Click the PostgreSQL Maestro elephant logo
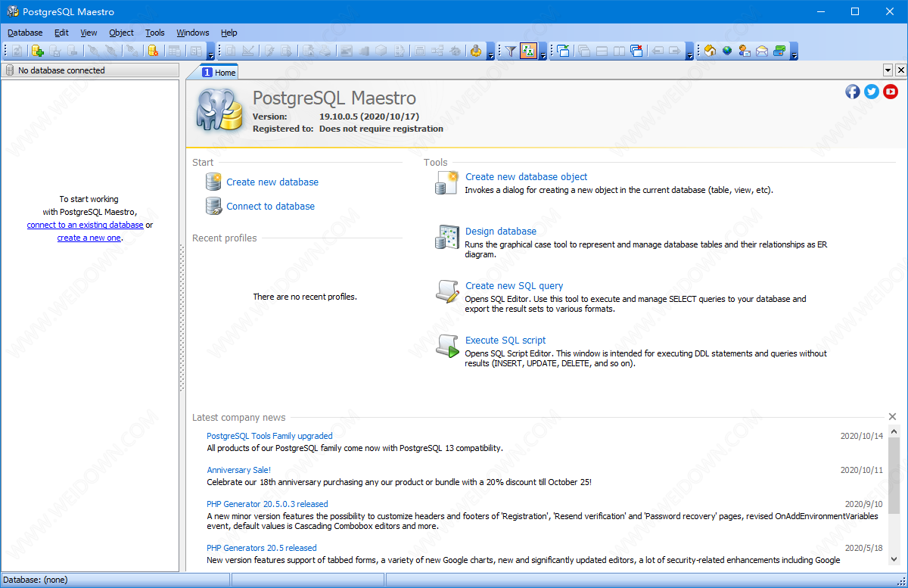The height and width of the screenshot is (588, 908). [219, 110]
